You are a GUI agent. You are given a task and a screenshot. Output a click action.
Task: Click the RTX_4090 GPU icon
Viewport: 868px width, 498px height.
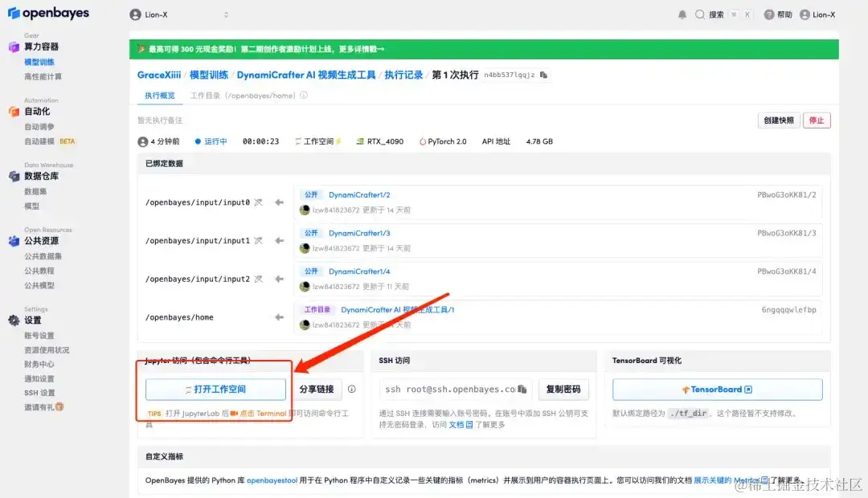click(360, 141)
